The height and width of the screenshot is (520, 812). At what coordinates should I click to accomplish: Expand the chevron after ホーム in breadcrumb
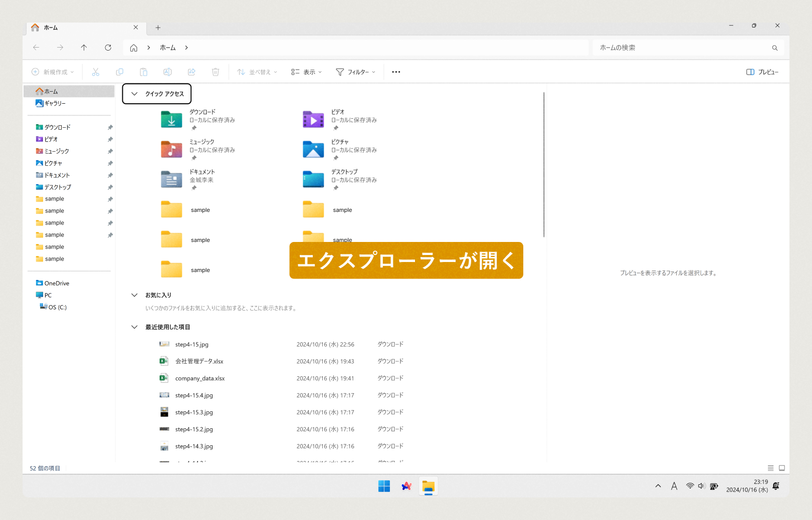[186, 48]
